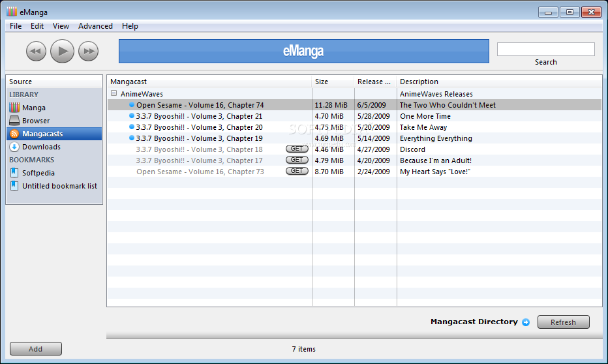Open the Help menu
The width and height of the screenshot is (608, 364).
click(x=130, y=26)
